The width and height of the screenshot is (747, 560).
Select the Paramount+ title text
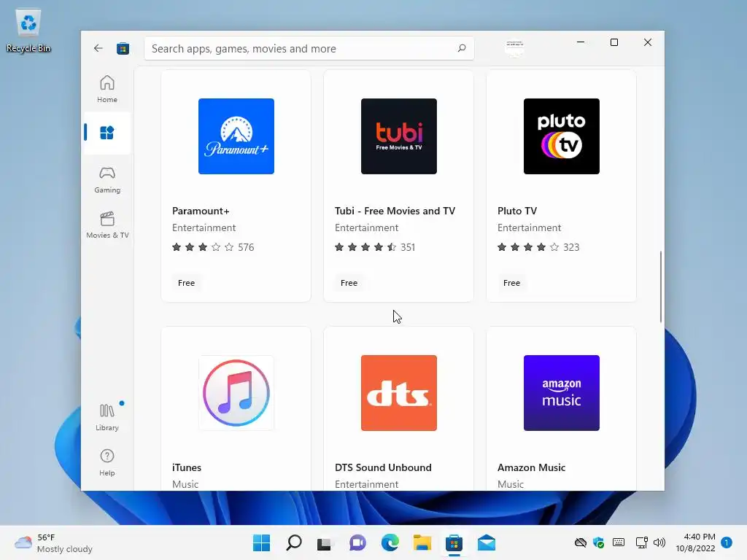(201, 211)
